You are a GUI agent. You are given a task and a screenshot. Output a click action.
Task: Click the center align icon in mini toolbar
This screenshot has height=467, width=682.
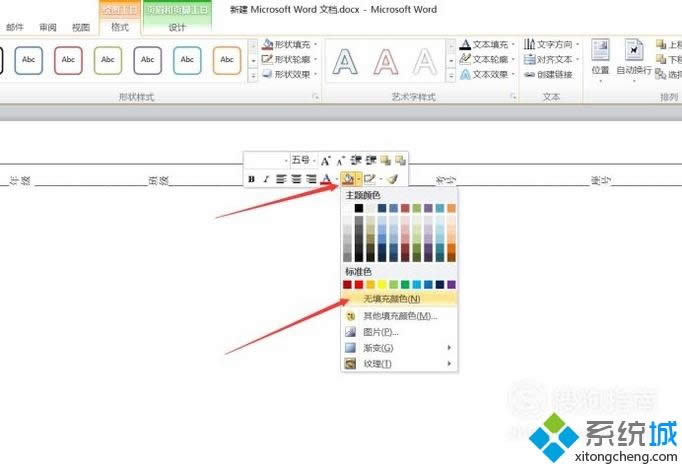(296, 179)
